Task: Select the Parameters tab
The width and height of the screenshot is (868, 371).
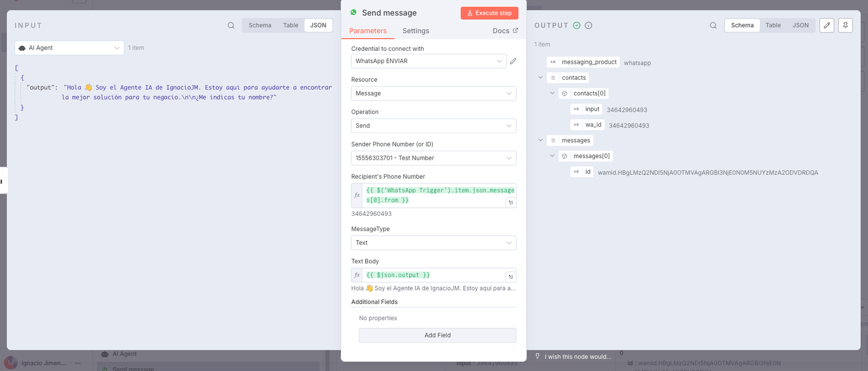Action: pos(368,31)
